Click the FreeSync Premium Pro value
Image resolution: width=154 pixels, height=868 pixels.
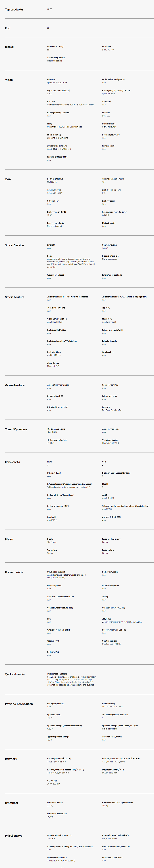point(112,410)
